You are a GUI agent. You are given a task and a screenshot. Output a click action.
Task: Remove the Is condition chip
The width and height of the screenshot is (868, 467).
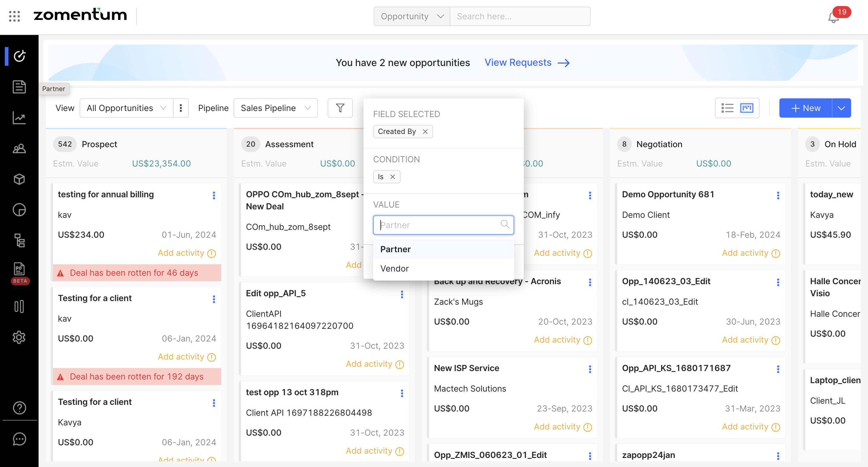click(x=392, y=177)
